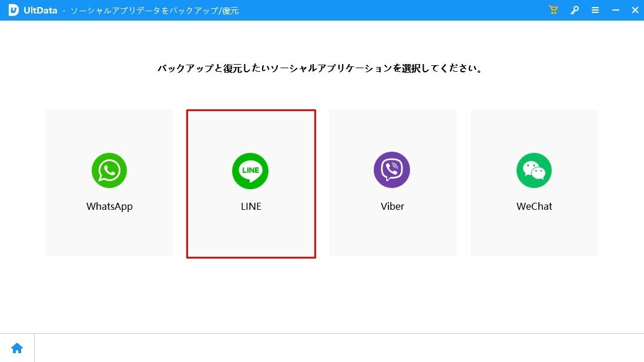
Task: Click the WeChat label text
Action: pyautogui.click(x=534, y=206)
